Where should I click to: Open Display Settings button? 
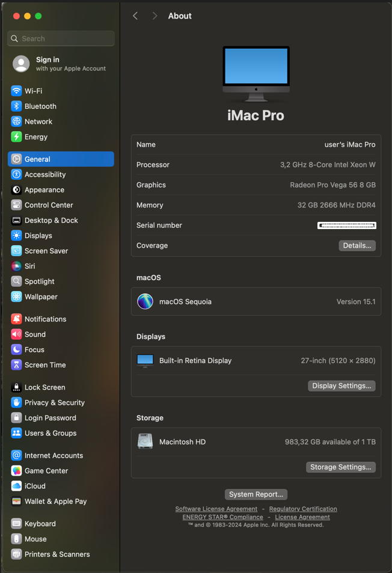point(341,386)
